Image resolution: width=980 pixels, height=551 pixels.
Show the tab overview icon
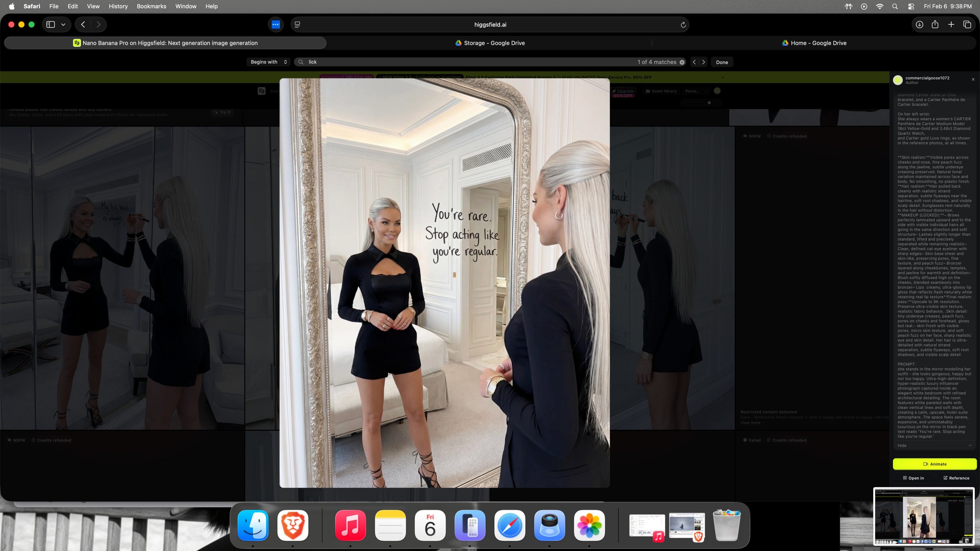pos(967,25)
